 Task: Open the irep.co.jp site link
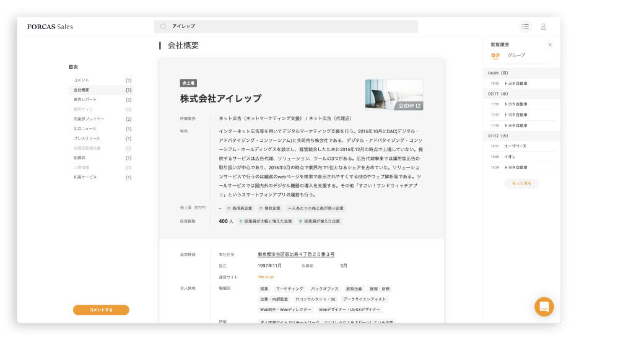pos(266,277)
